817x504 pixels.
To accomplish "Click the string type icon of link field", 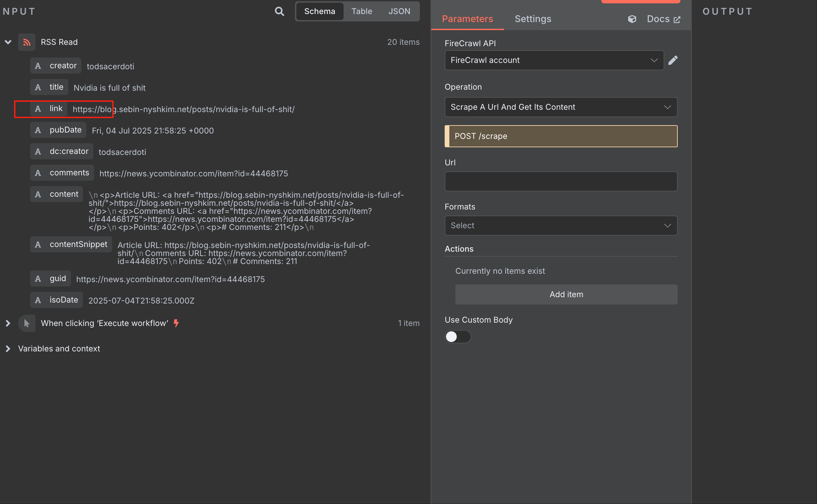I will click(38, 109).
